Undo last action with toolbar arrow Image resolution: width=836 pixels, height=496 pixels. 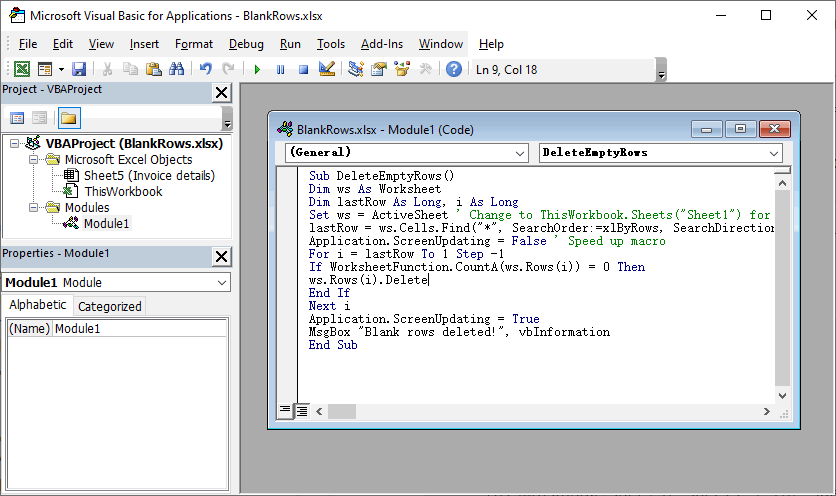(205, 69)
